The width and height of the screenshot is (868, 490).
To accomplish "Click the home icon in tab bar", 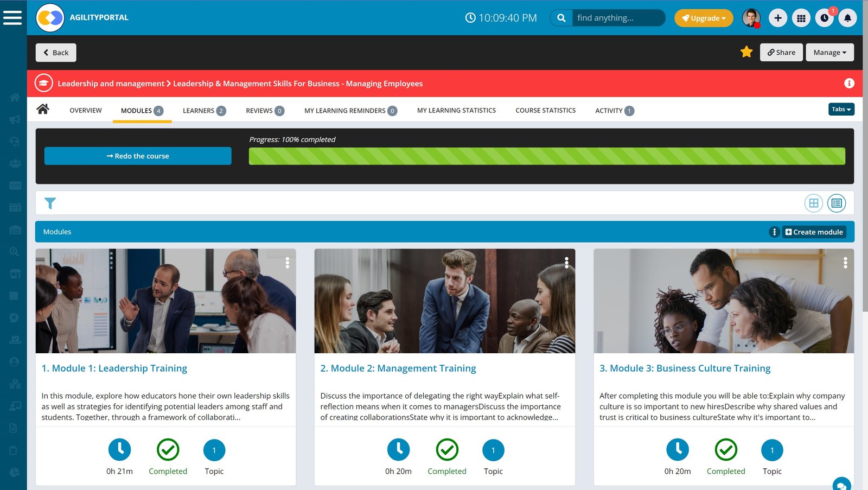I will [43, 110].
